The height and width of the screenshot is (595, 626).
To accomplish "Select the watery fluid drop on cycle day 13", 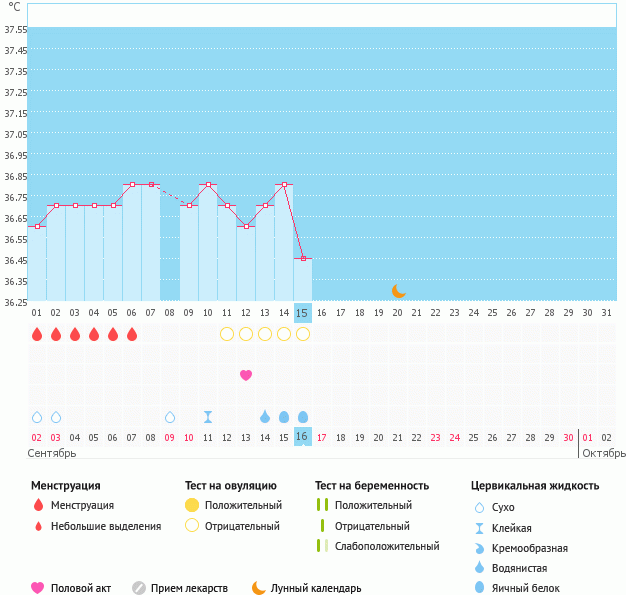I will [265, 417].
